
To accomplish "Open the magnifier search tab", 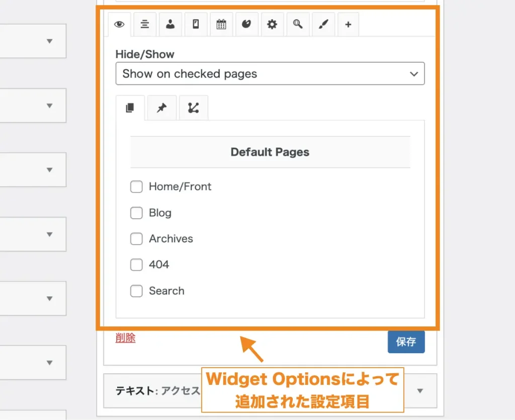I will pyautogui.click(x=298, y=25).
